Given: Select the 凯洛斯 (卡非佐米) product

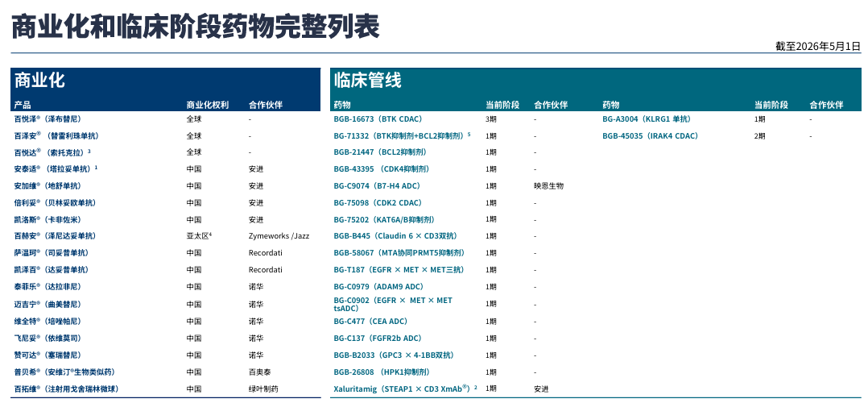Looking at the screenshot, I should pos(47,219).
